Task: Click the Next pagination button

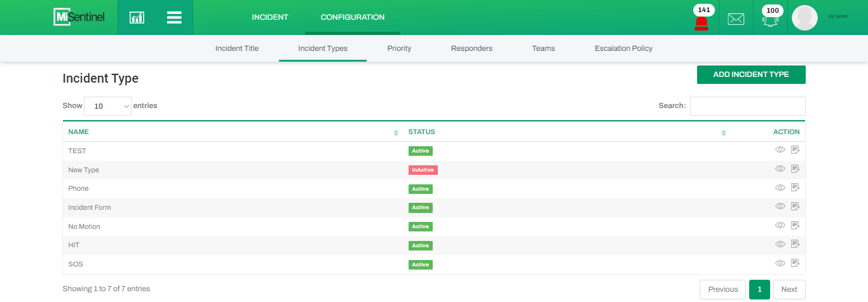Action: pos(789,289)
